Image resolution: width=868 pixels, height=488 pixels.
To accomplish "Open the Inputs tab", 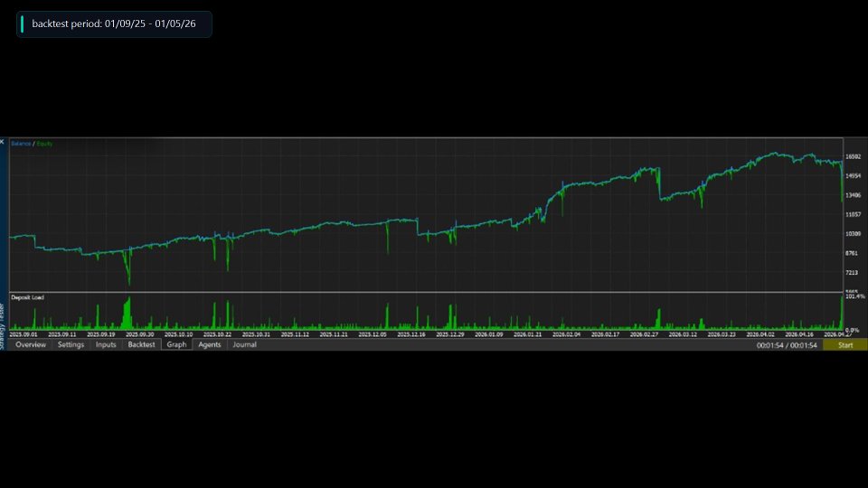I will click(106, 344).
